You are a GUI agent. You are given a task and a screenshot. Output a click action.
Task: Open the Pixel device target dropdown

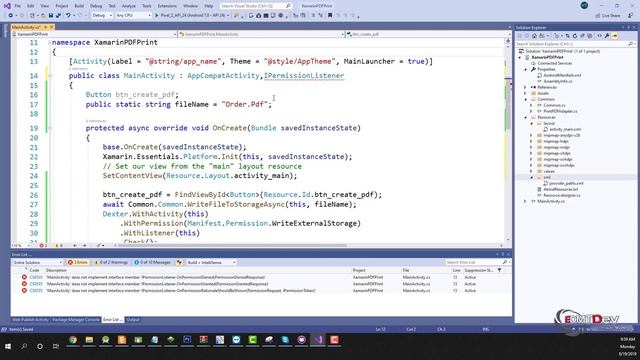click(195, 16)
